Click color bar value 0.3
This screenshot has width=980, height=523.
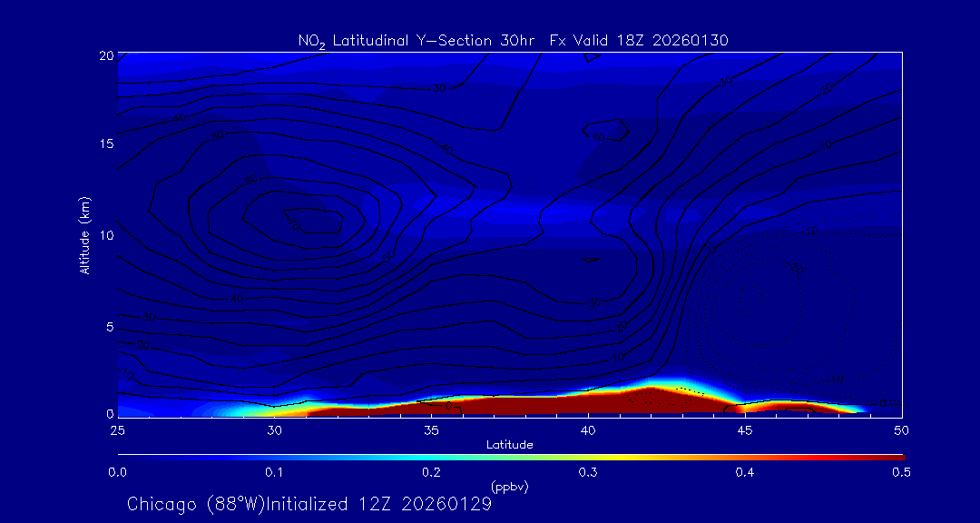pyautogui.click(x=588, y=473)
